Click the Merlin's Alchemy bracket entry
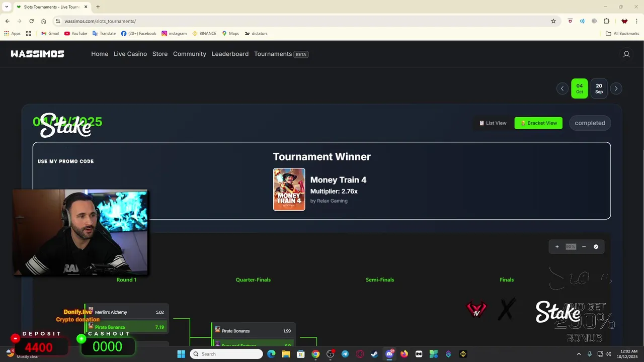 pyautogui.click(x=127, y=312)
